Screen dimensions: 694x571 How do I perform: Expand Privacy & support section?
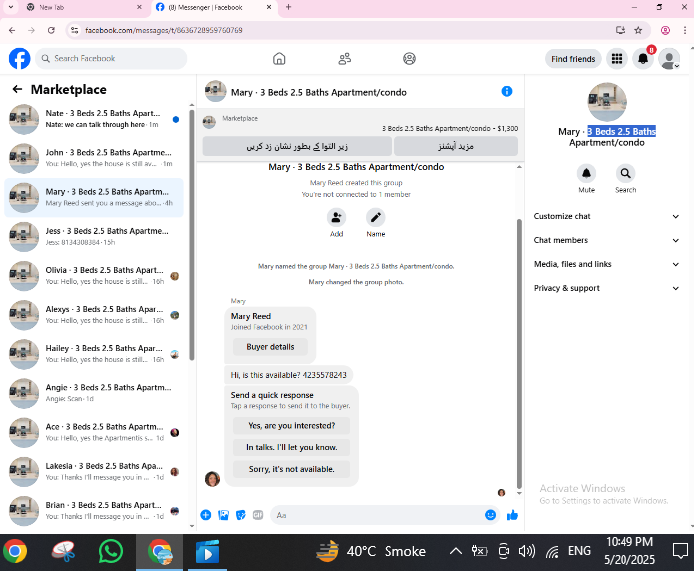click(x=606, y=288)
